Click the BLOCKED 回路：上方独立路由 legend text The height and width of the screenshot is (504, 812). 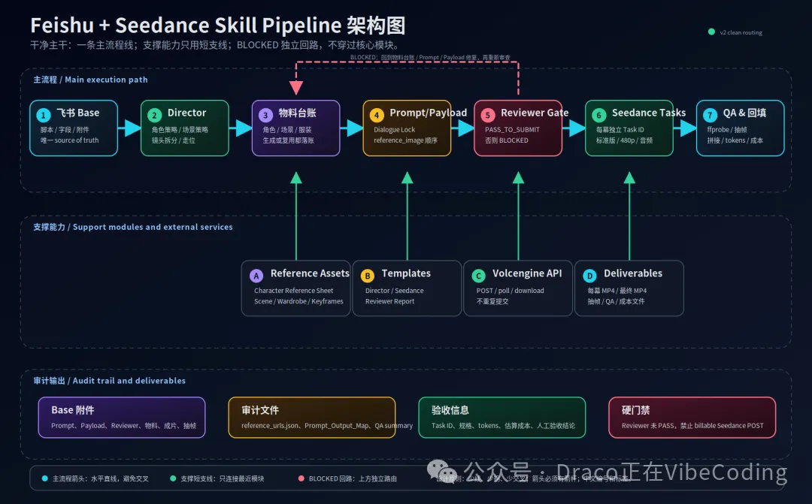[x=353, y=479]
